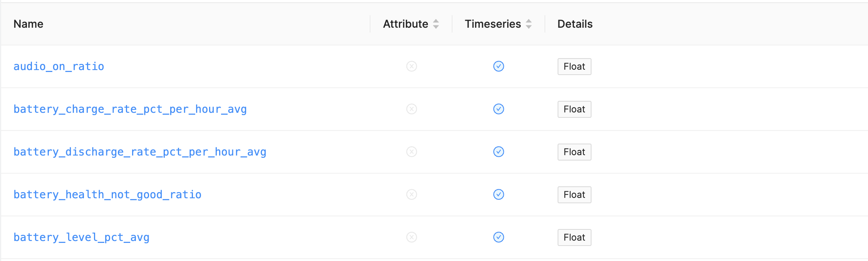
Task: Open the battery_level_pct_avg metric link
Action: pos(81,238)
